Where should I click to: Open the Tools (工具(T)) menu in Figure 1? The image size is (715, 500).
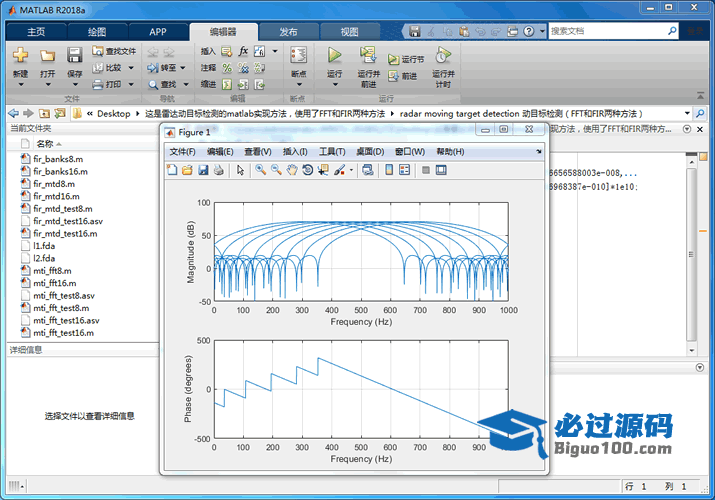332,152
